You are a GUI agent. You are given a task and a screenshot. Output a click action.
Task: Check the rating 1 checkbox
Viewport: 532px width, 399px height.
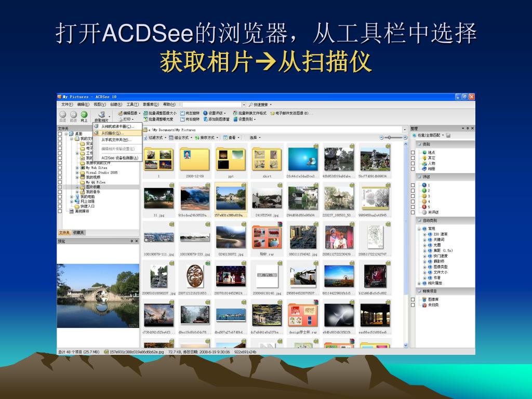point(413,185)
